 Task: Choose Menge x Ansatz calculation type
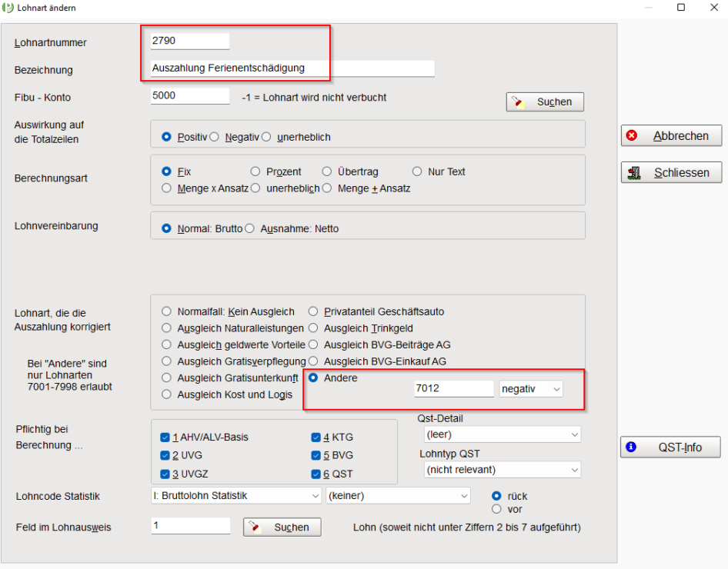tap(166, 188)
